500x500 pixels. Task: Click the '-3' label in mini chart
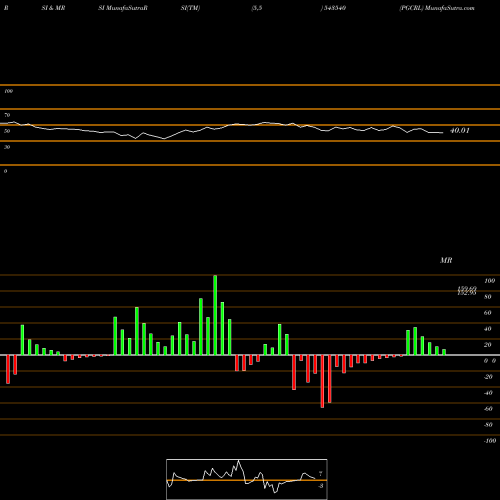pos(321,486)
